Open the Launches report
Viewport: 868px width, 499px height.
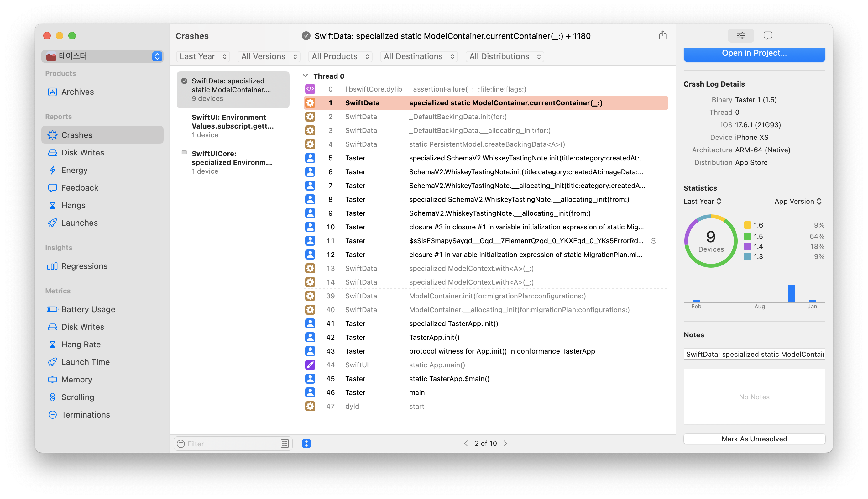coord(102,223)
